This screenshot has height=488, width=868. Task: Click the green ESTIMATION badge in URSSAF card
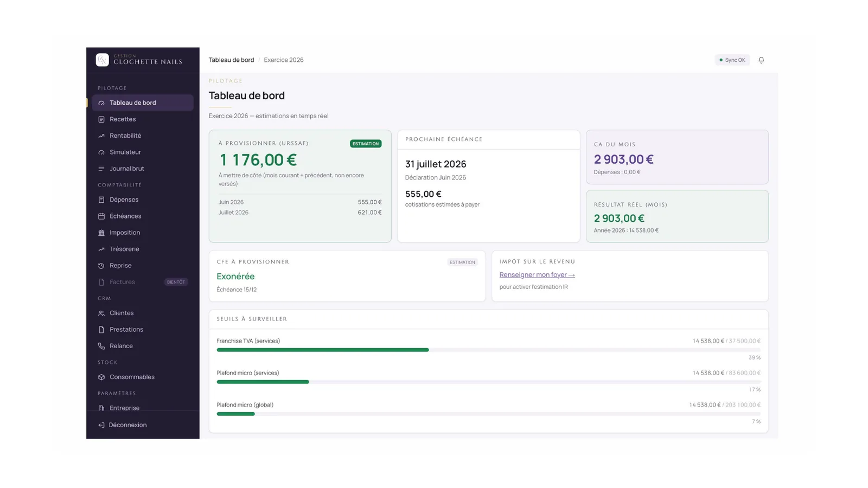click(366, 144)
